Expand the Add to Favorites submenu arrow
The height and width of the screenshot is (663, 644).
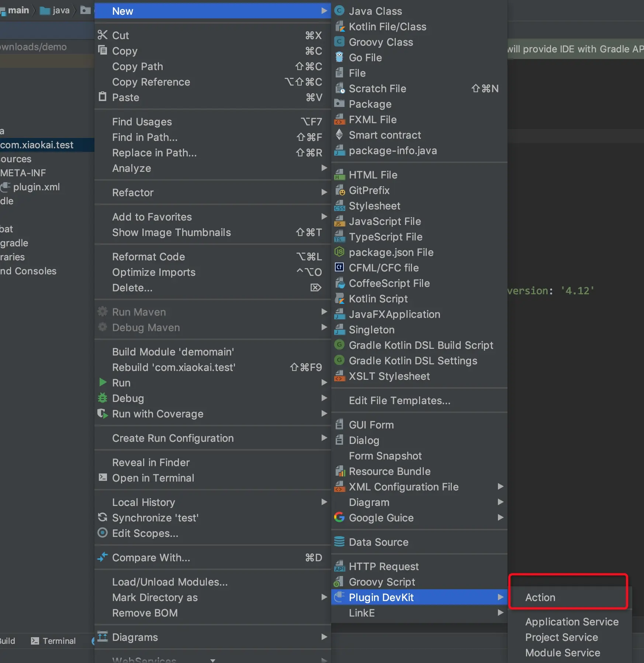coord(324,217)
